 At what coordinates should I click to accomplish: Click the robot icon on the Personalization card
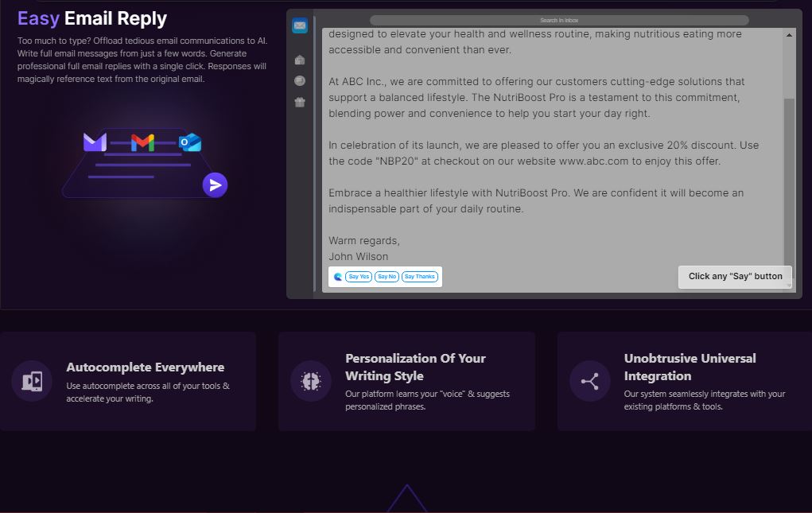click(310, 381)
